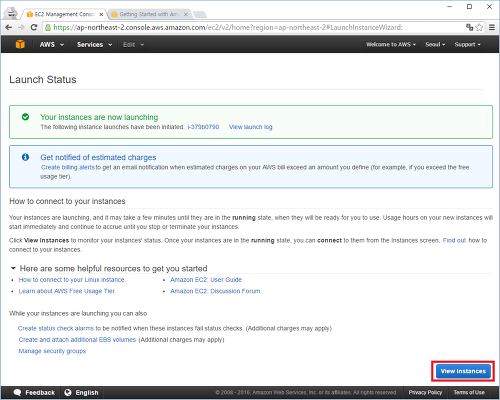The height and width of the screenshot is (400, 500).
Task: Open the Services dropdown menu
Action: tap(94, 44)
